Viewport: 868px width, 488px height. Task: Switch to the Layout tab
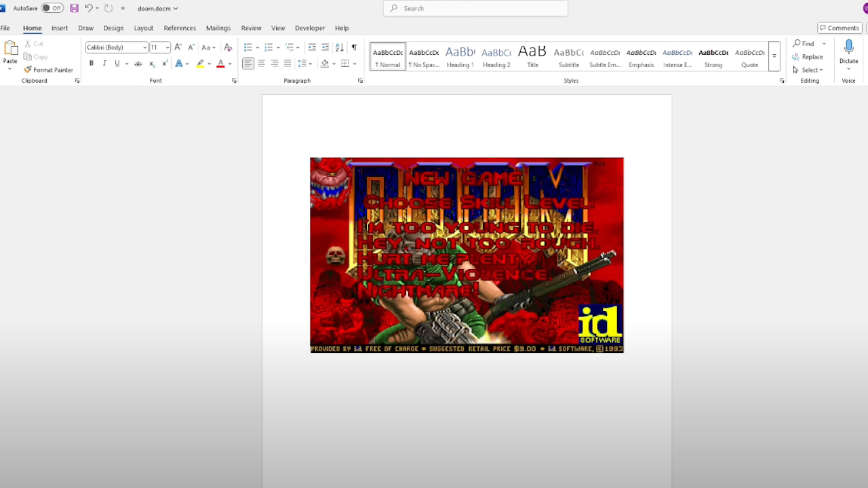[143, 28]
